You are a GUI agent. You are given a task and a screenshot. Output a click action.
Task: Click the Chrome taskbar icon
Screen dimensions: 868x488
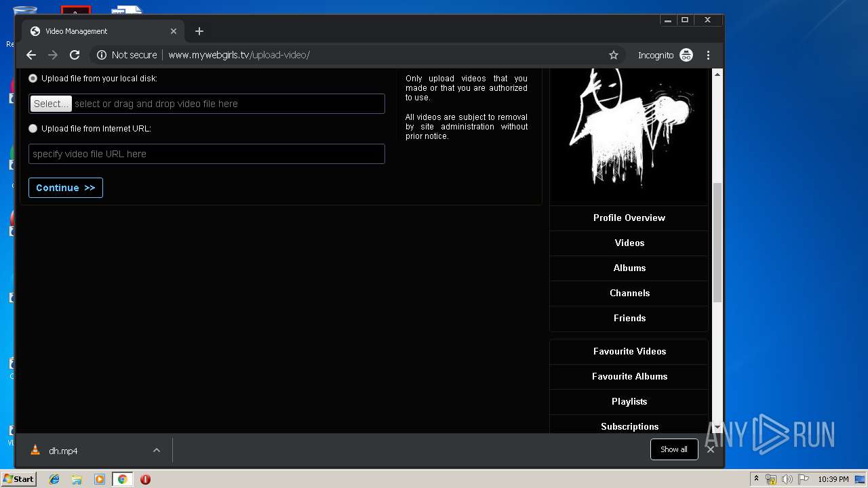(x=122, y=479)
